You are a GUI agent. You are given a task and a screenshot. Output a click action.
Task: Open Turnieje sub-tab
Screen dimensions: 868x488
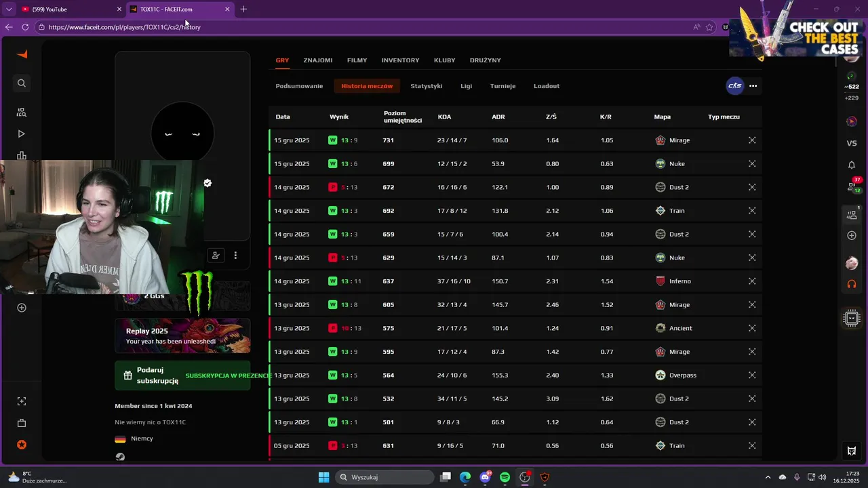pos(503,86)
